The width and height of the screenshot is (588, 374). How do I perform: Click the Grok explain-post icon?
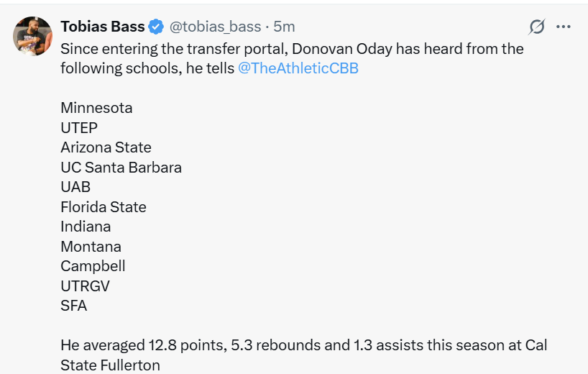(536, 27)
